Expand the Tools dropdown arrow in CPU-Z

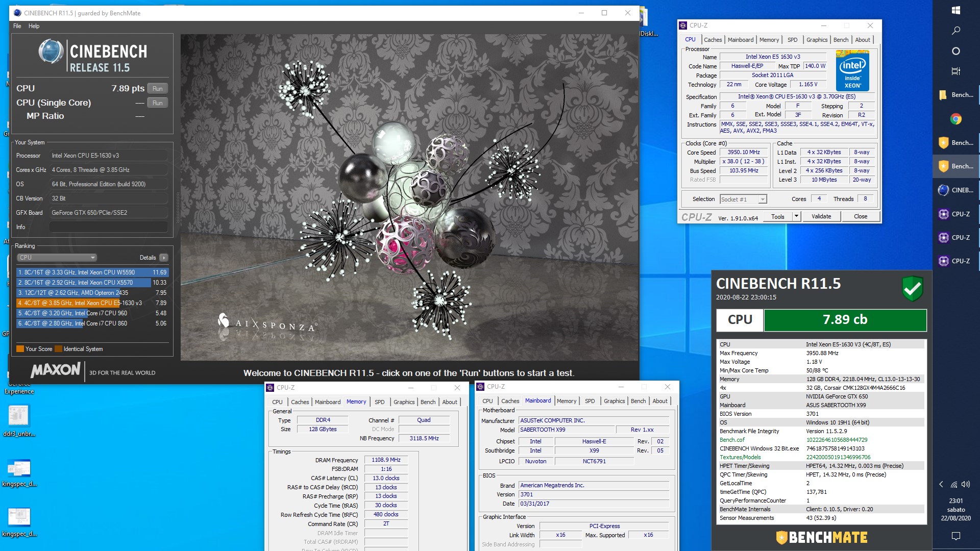(x=796, y=217)
